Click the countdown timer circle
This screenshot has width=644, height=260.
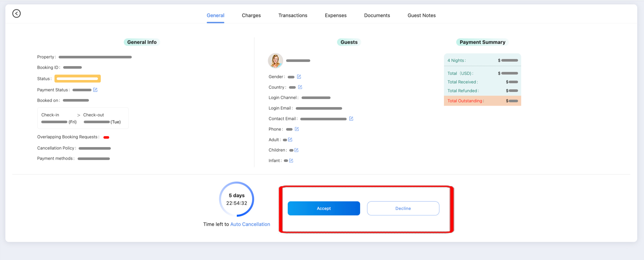coord(236,199)
